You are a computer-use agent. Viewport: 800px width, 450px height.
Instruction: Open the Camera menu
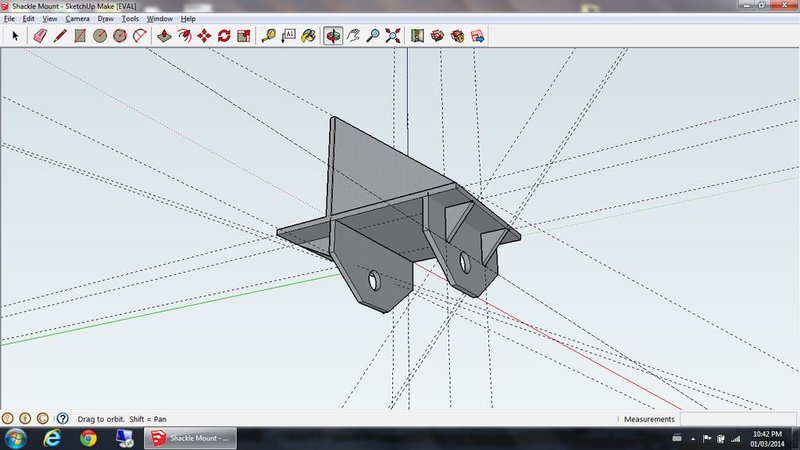(x=77, y=19)
